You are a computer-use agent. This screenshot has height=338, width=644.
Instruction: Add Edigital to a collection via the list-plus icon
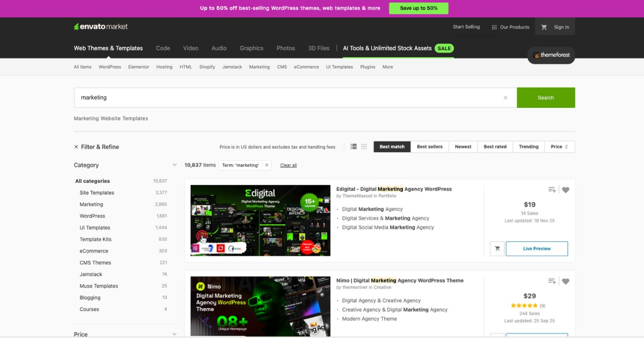552,189
